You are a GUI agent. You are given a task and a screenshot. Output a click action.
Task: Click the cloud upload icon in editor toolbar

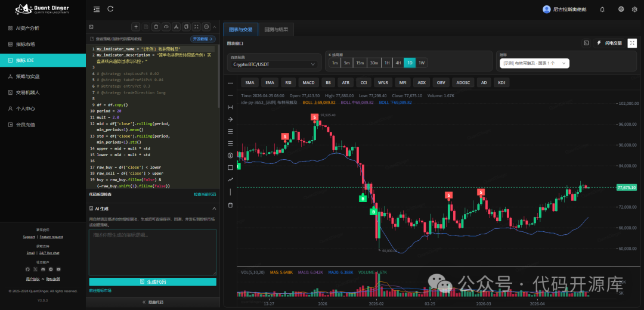166,27
